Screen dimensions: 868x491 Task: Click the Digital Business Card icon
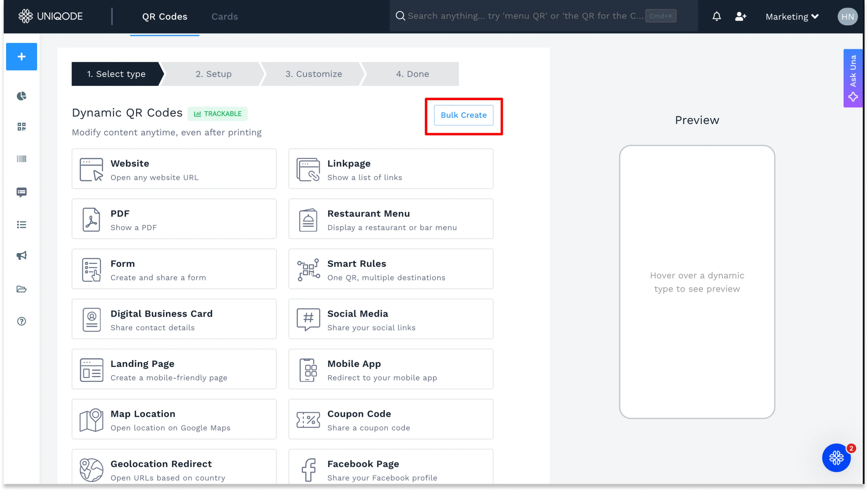pyautogui.click(x=92, y=320)
